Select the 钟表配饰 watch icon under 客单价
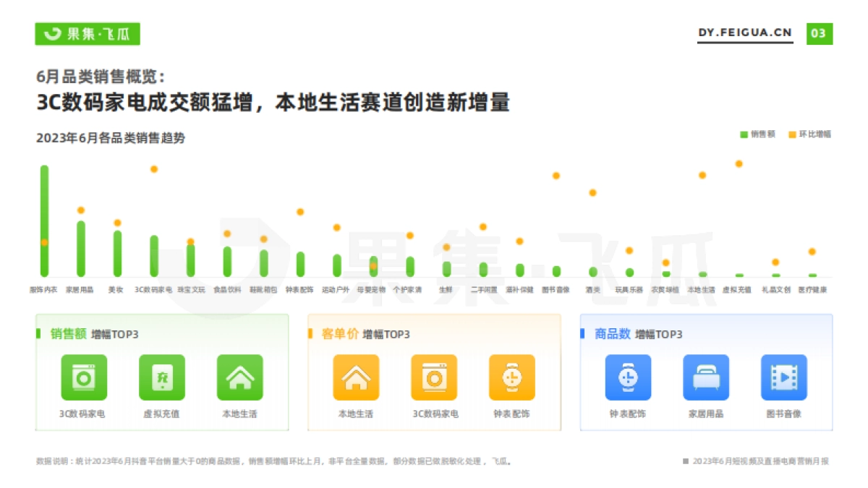868x488 pixels. (x=513, y=377)
